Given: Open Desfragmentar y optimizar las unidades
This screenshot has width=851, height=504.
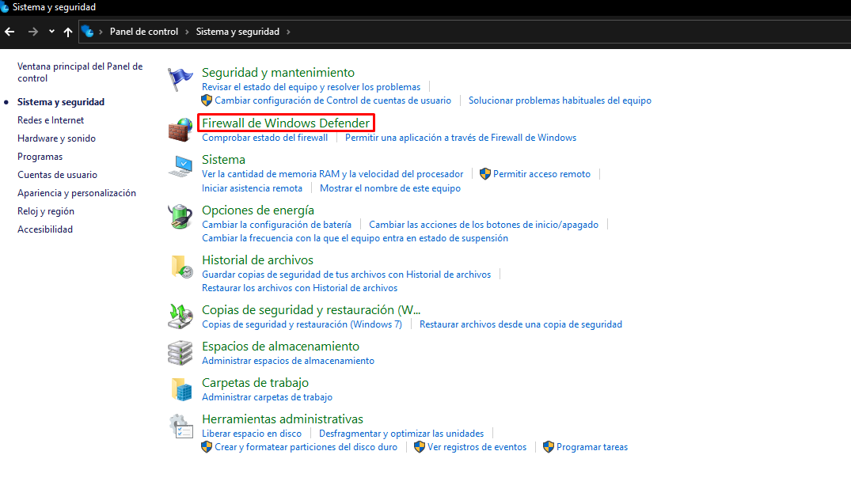Looking at the screenshot, I should 401,433.
